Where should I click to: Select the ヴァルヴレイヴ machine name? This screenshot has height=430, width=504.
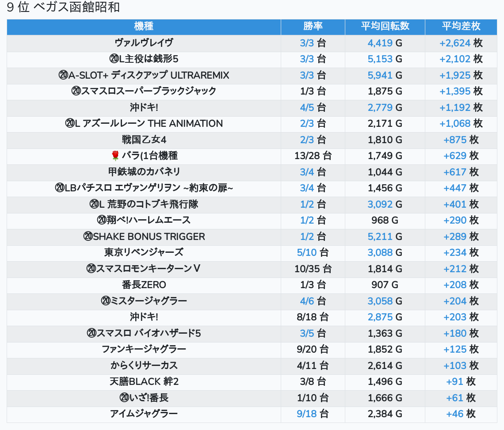[x=144, y=43]
